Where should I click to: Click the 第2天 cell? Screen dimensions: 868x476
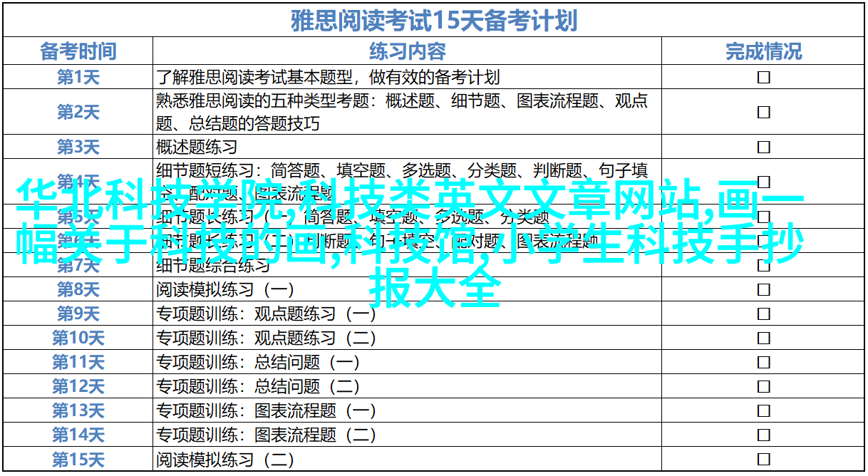click(x=78, y=112)
